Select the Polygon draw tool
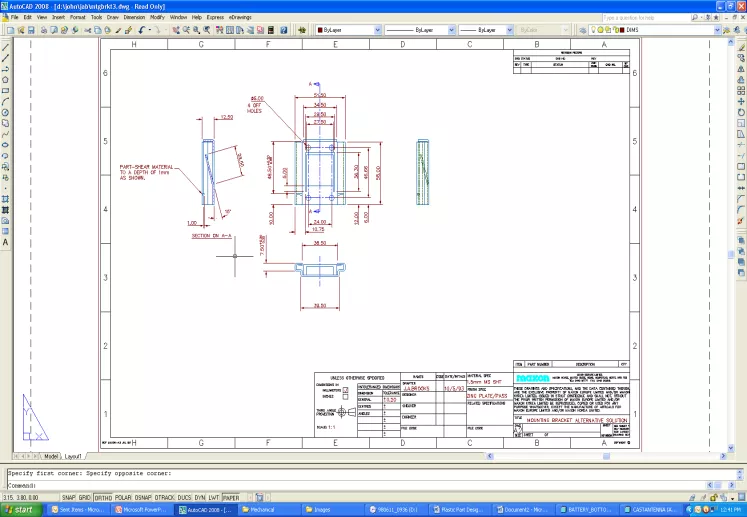This screenshot has height=517, width=747. (6, 79)
